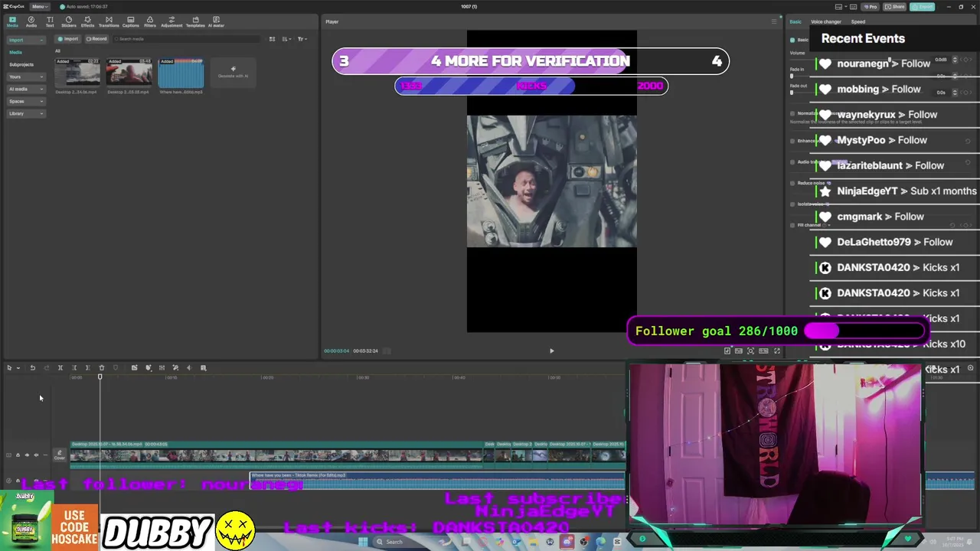The width and height of the screenshot is (980, 551).
Task: Open the Captions tab
Action: [x=131, y=21]
